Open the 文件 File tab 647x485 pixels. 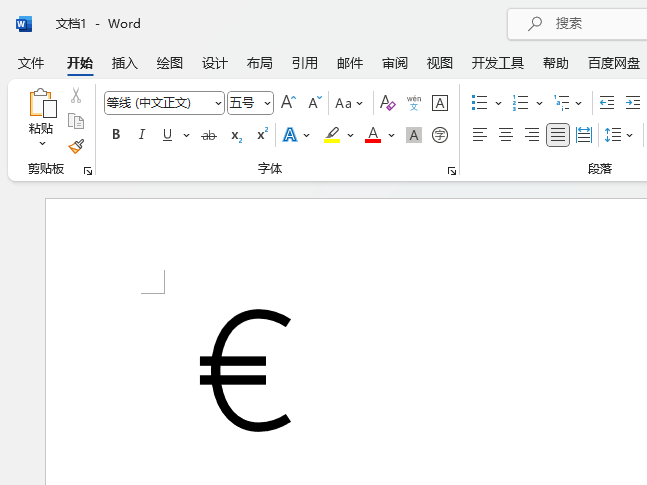pyautogui.click(x=31, y=63)
